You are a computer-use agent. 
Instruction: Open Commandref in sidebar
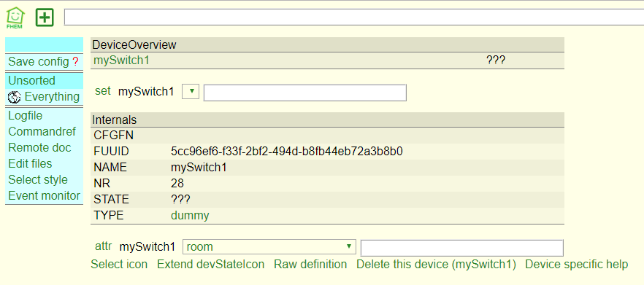click(42, 132)
